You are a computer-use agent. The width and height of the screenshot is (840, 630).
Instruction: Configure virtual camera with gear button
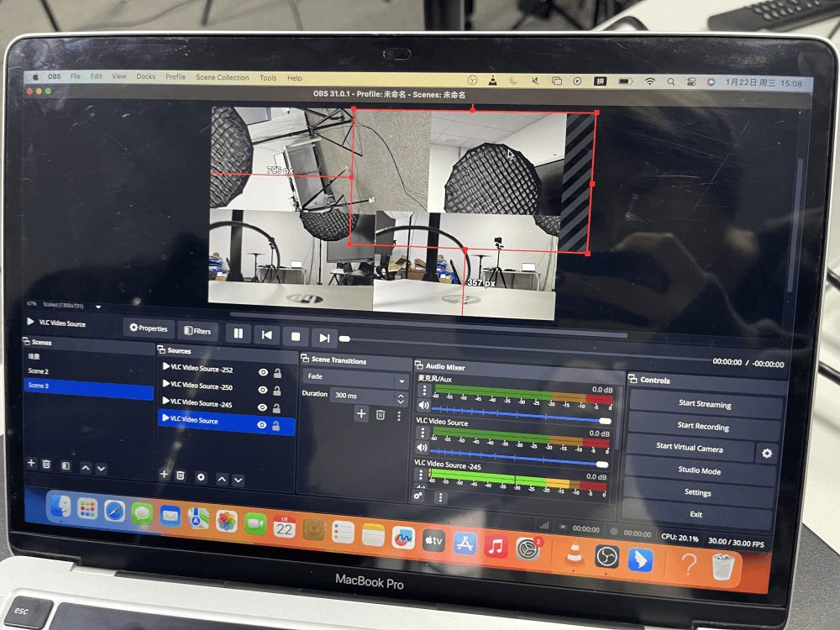pos(767,454)
